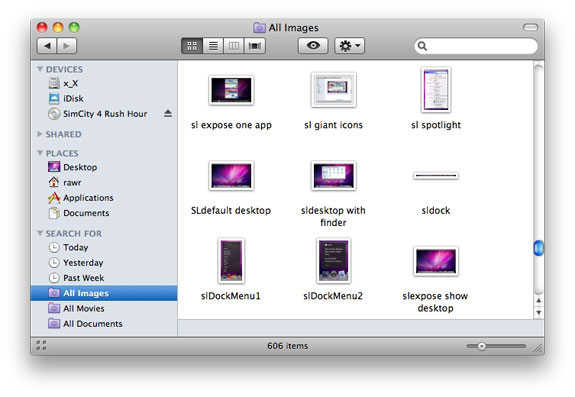575x397 pixels.
Task: Go back with the left arrow button
Action: tap(47, 46)
